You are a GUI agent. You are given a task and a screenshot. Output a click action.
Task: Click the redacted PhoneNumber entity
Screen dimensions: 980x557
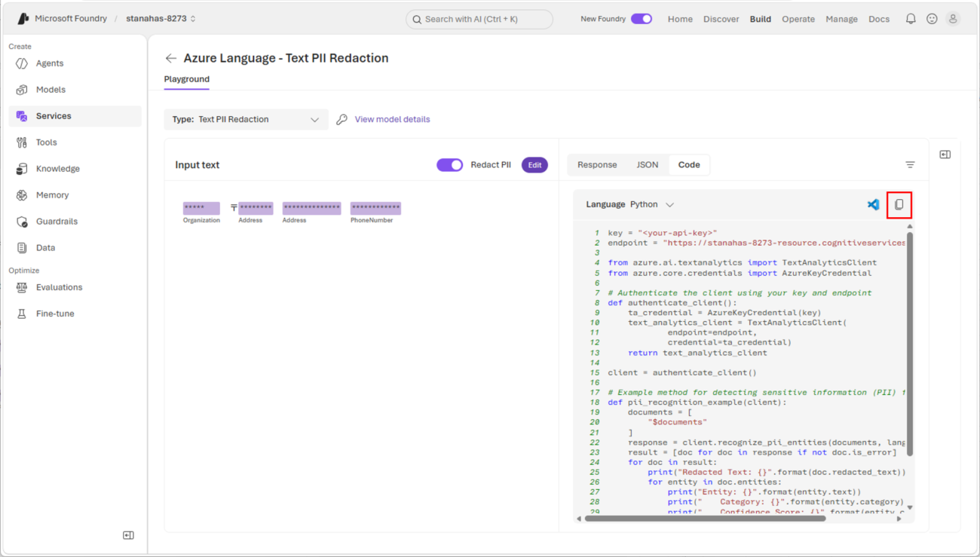[x=375, y=208]
